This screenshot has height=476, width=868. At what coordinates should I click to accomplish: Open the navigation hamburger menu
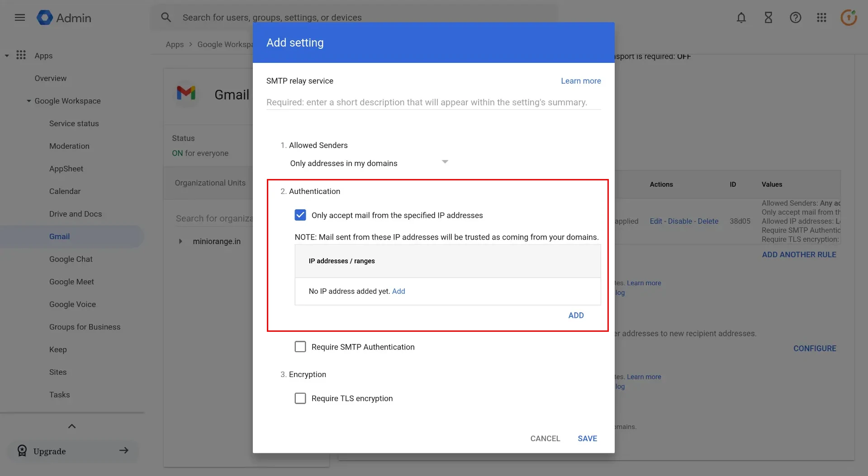coord(20,17)
